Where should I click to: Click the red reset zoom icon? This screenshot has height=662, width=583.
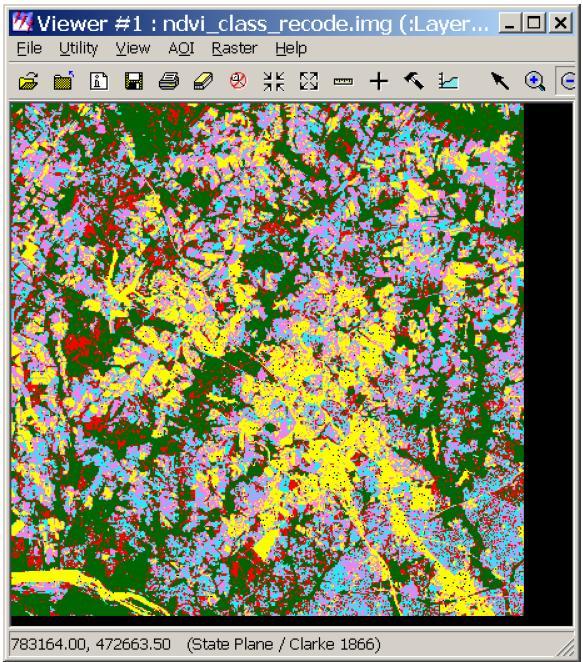[x=239, y=81]
